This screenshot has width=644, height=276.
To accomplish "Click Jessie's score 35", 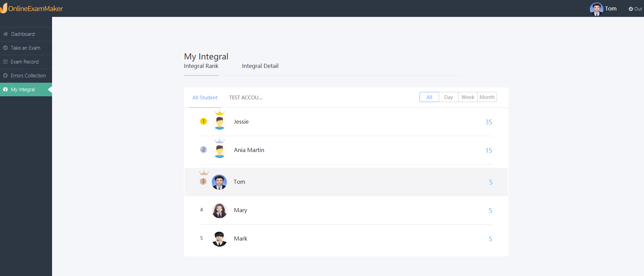I will pyautogui.click(x=489, y=122).
